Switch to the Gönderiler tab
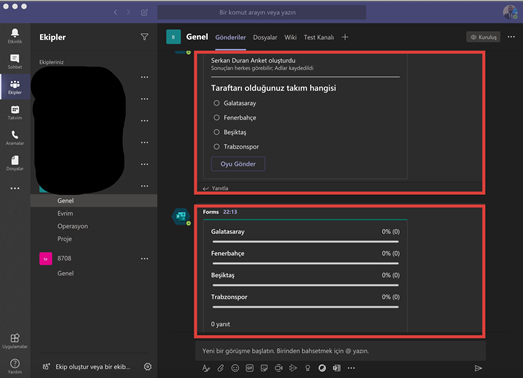 click(x=230, y=37)
